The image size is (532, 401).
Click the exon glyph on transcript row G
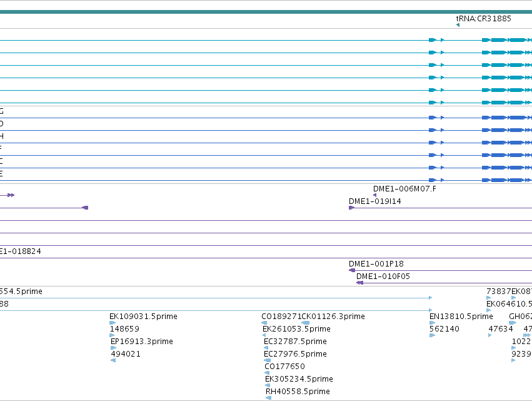432,118
